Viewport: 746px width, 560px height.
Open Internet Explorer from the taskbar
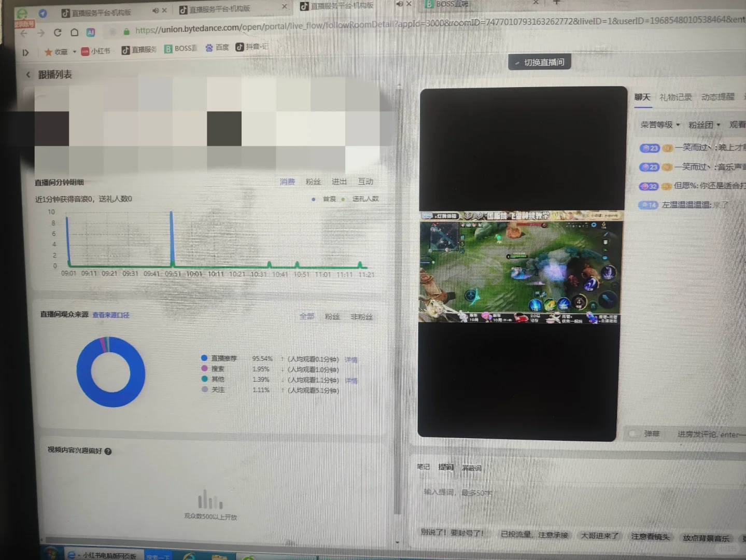(x=189, y=556)
